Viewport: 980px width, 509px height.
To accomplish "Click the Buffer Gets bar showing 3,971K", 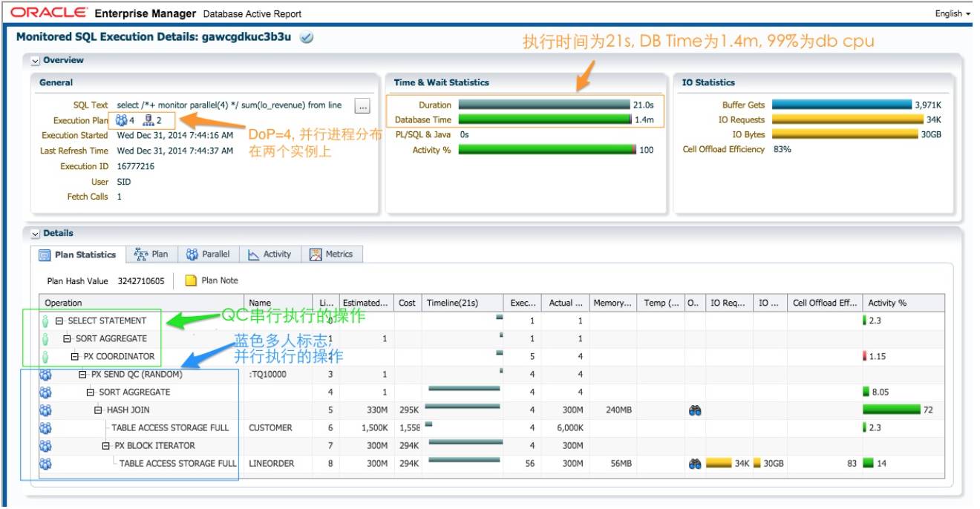I will click(840, 105).
